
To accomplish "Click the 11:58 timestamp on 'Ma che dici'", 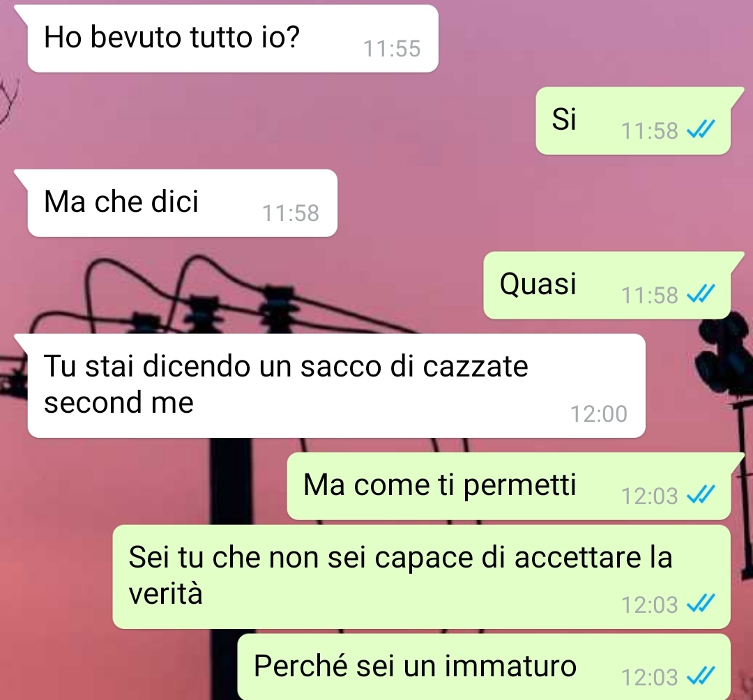I will click(291, 213).
